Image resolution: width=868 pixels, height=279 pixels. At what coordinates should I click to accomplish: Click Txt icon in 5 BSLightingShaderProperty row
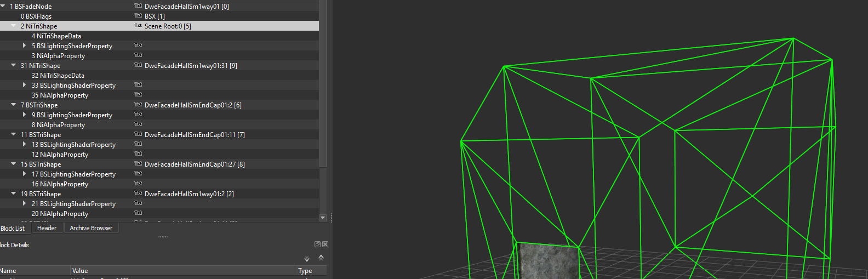tap(138, 45)
